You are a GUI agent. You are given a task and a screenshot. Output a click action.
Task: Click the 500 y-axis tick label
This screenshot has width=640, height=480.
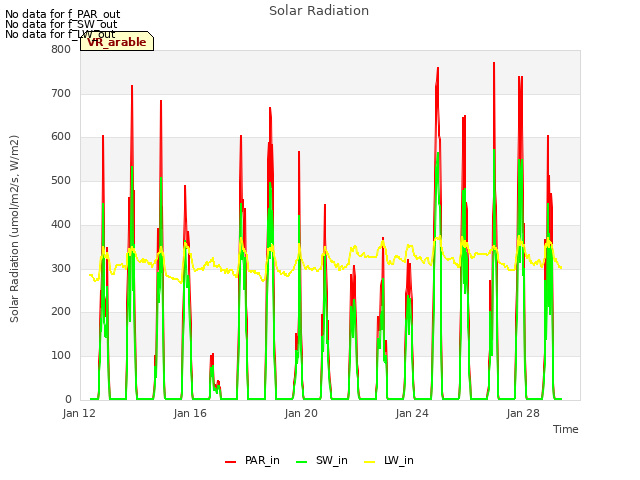tap(61, 180)
